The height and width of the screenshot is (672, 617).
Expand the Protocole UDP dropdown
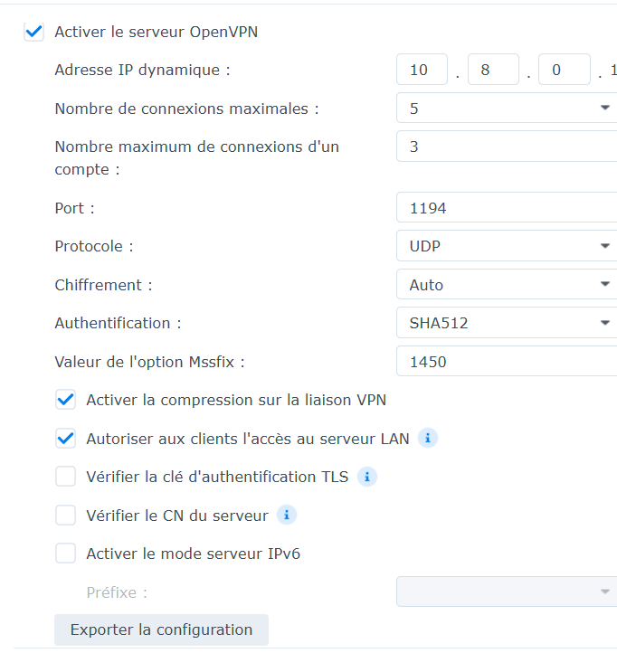point(507,246)
